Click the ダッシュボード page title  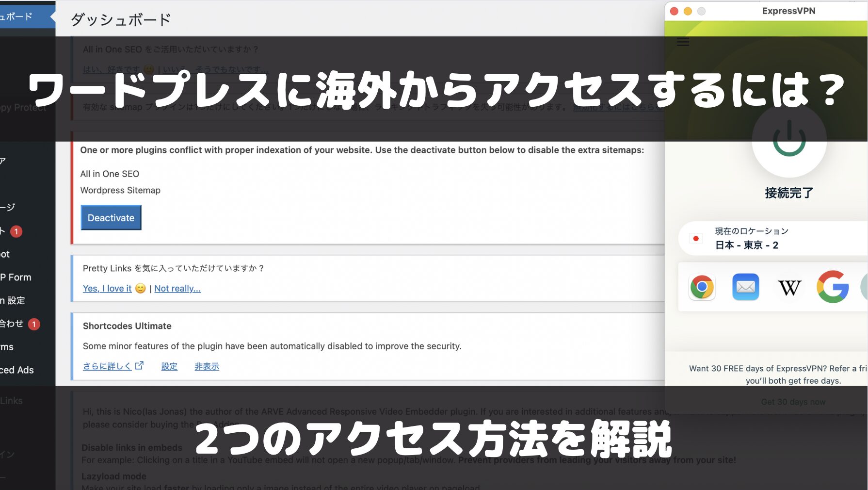121,19
